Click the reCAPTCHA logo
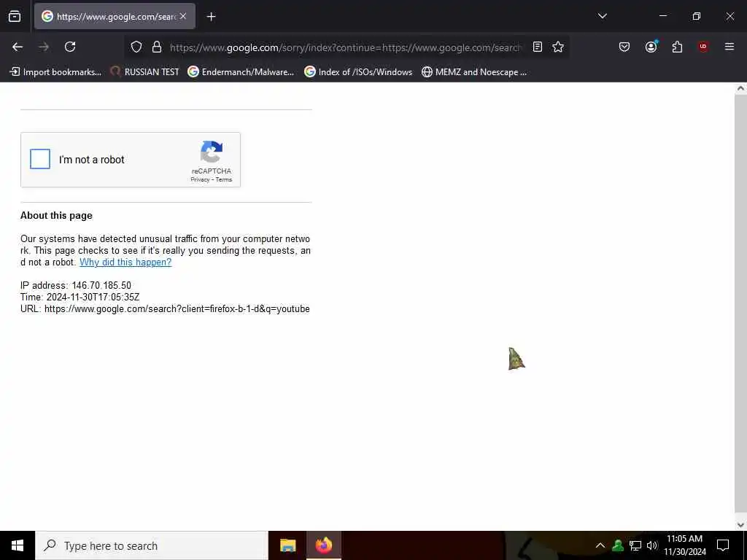 (x=212, y=152)
